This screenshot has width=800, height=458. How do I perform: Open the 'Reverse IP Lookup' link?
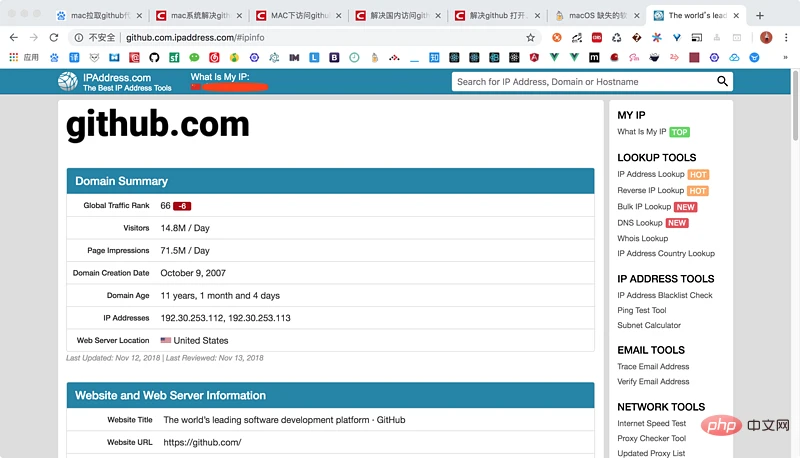651,190
